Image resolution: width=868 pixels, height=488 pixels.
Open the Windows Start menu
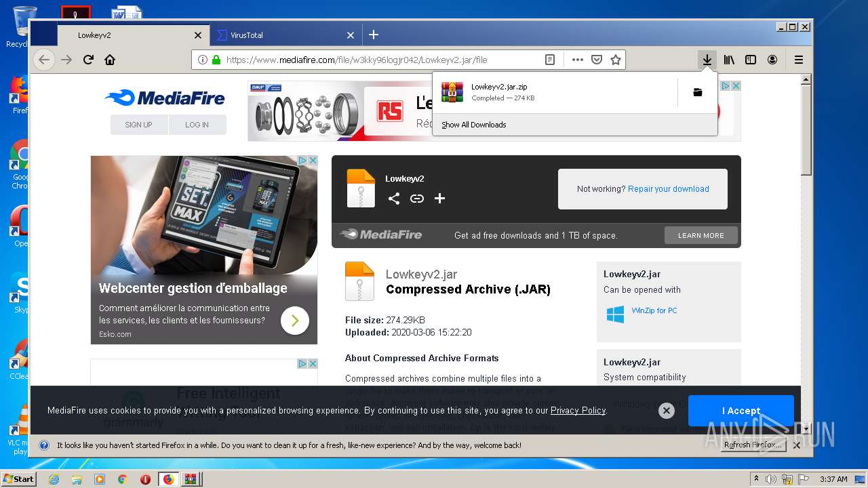pos(18,479)
